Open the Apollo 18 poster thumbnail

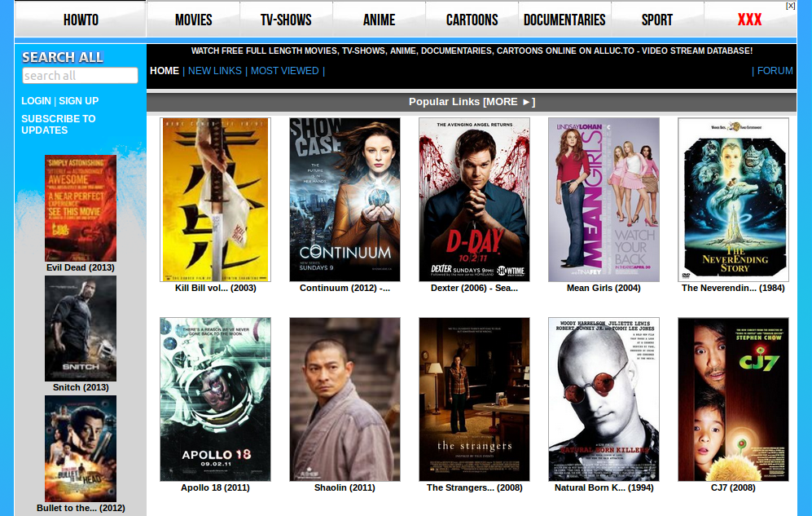(x=216, y=399)
